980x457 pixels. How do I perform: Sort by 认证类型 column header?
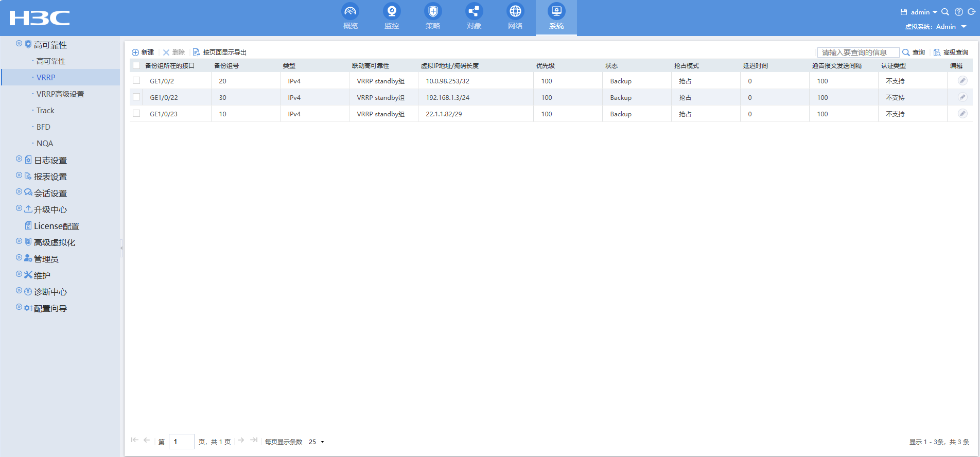894,66
